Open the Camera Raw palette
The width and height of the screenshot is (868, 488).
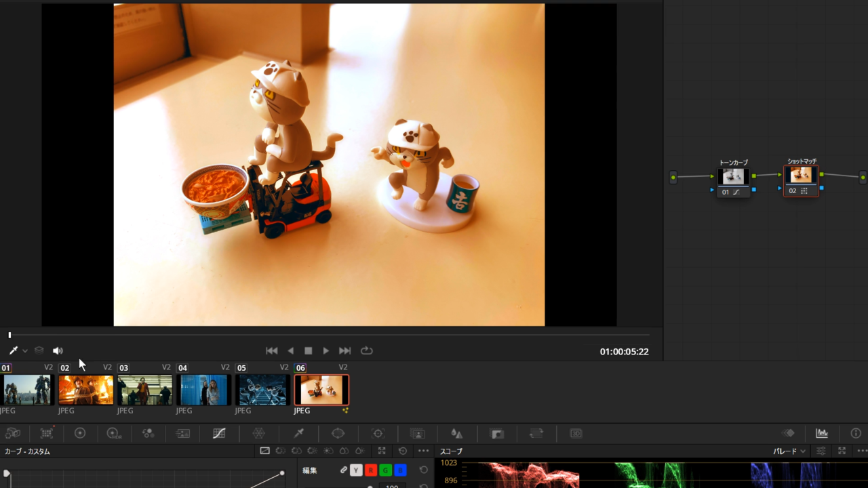click(x=13, y=433)
